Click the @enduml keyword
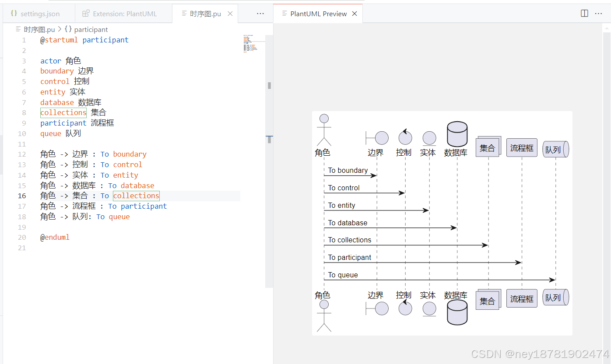Image resolution: width=611 pixels, height=364 pixels. 55,237
